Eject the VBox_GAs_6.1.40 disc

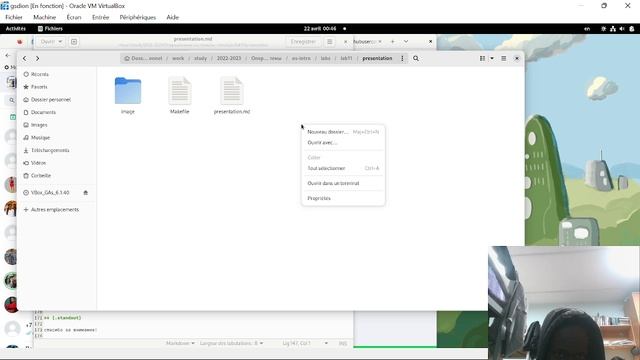pyautogui.click(x=86, y=193)
